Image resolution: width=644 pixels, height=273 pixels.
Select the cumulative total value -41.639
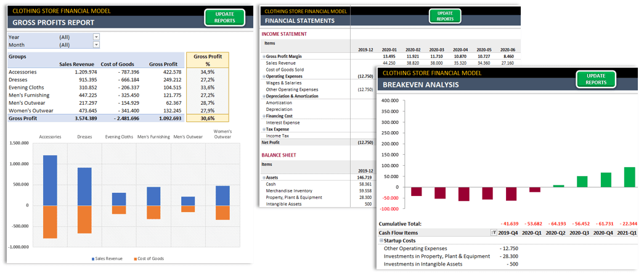tap(510, 224)
